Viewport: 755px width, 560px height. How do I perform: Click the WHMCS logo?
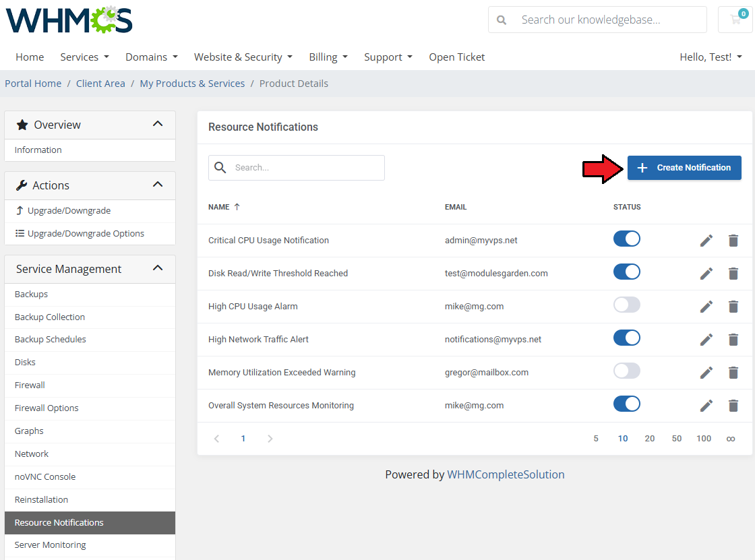(69, 20)
